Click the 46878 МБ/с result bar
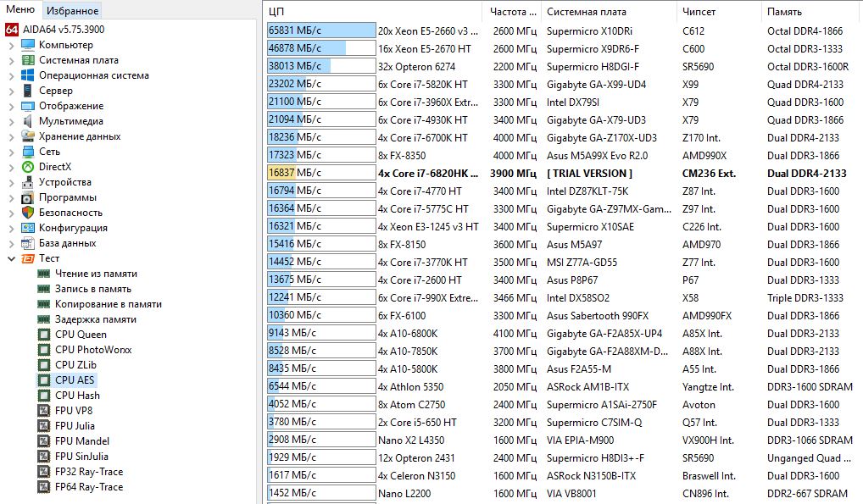 pyautogui.click(x=321, y=48)
